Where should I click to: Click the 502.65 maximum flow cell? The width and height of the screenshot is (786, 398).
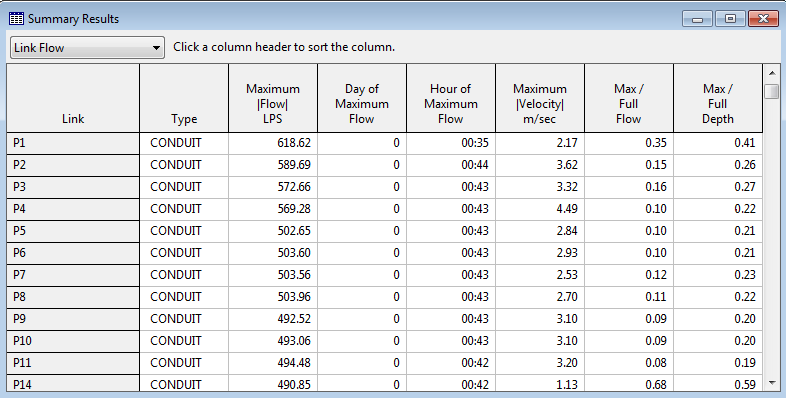pyautogui.click(x=273, y=232)
